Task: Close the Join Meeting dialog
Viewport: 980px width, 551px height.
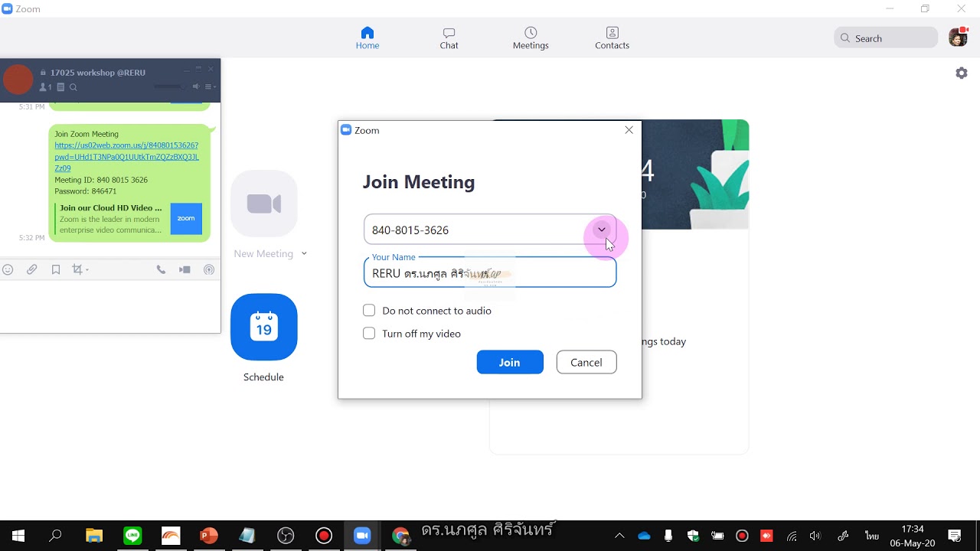Action: click(x=629, y=130)
